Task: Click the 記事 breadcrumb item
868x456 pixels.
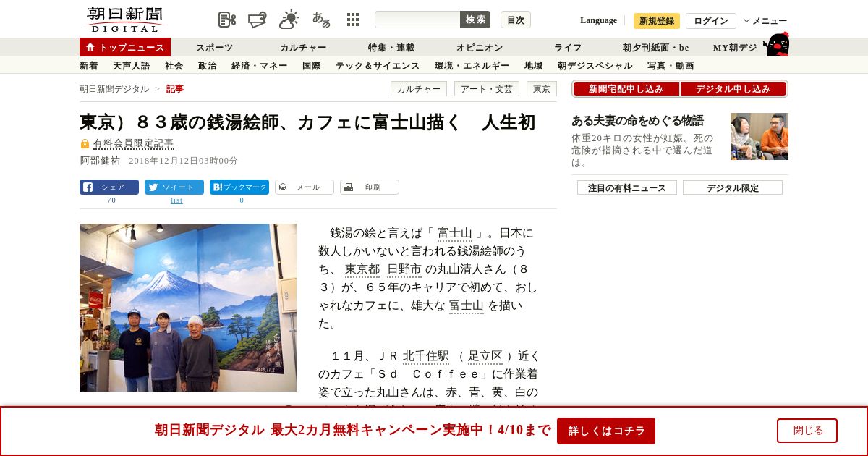Action: click(175, 89)
